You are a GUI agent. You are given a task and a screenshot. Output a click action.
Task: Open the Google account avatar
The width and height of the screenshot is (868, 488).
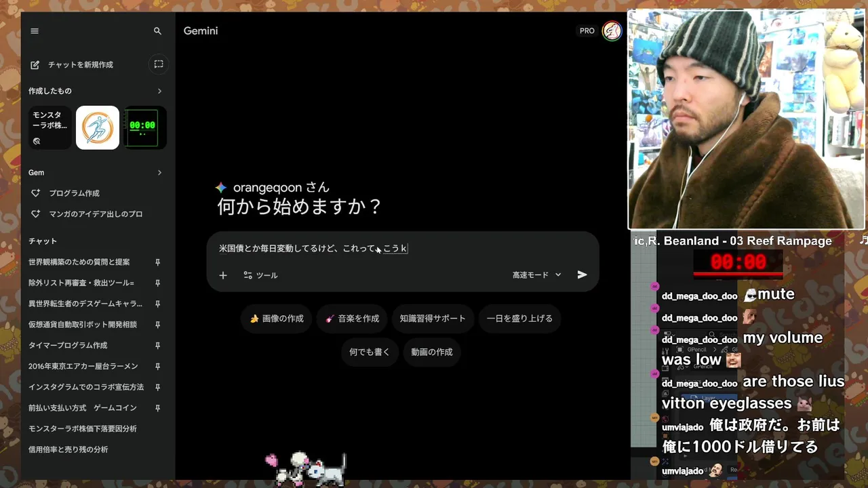[x=612, y=31]
